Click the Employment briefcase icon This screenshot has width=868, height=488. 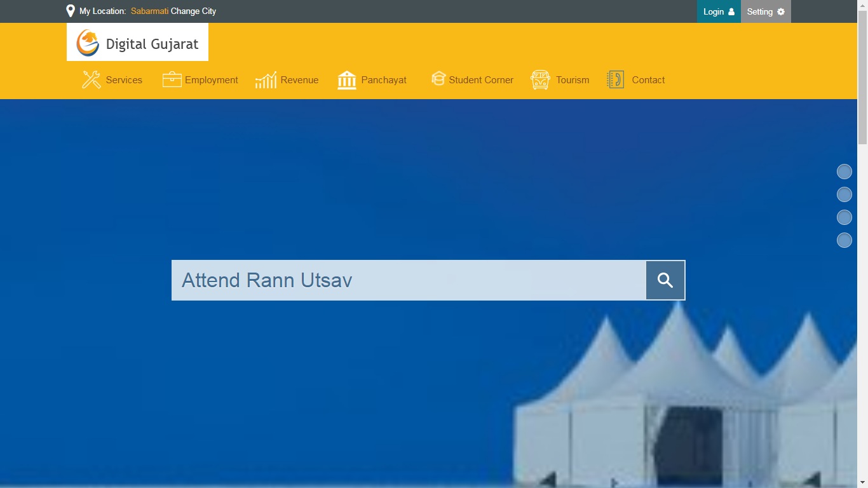pyautogui.click(x=171, y=79)
